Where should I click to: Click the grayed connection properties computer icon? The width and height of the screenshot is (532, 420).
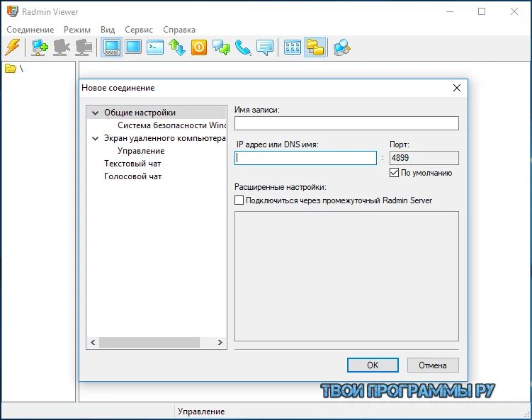point(84,47)
